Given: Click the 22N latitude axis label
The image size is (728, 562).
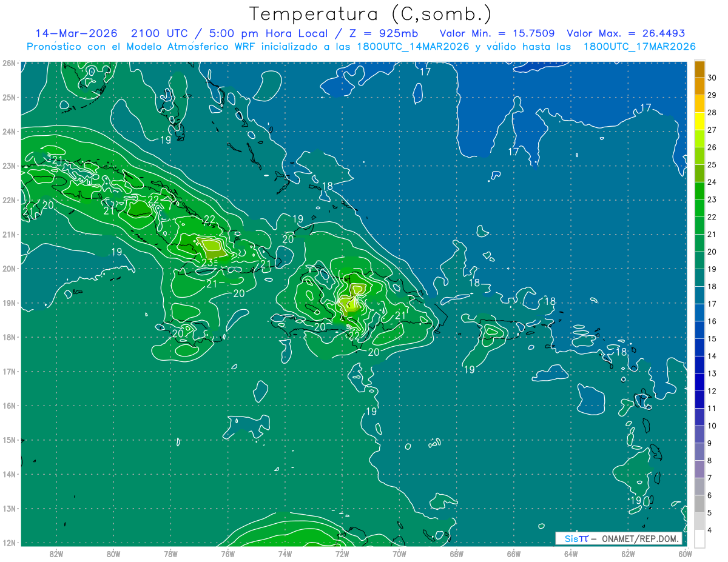Looking at the screenshot, I should click(x=9, y=200).
